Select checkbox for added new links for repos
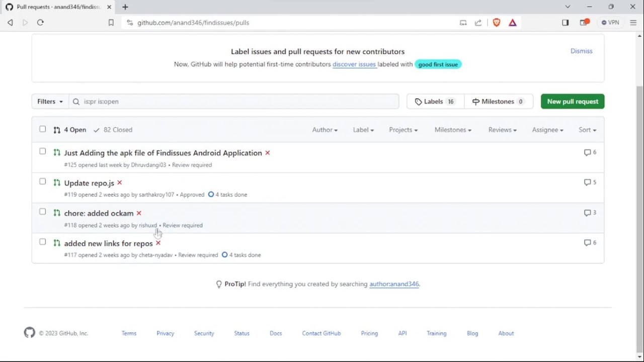The image size is (644, 362). pyautogui.click(x=43, y=242)
